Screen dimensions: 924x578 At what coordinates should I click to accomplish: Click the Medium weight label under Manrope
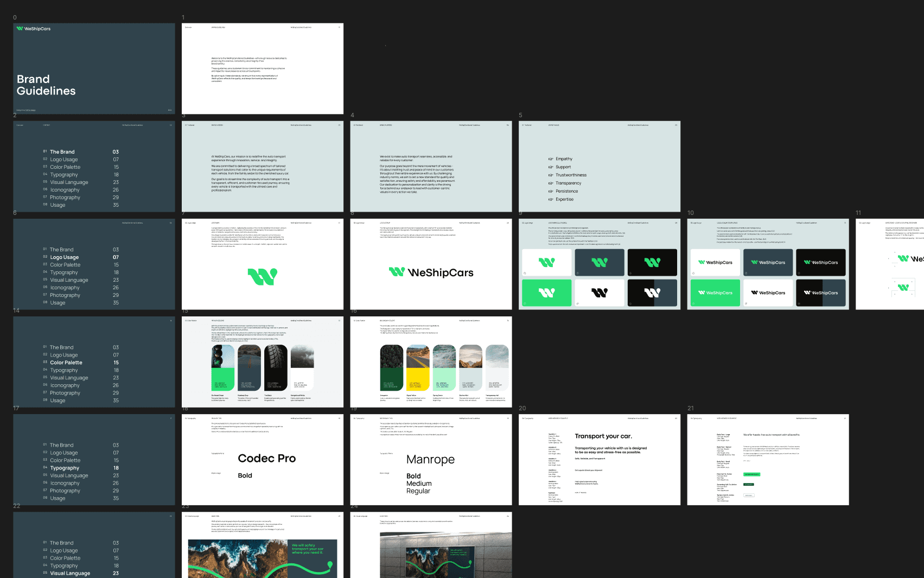(419, 484)
